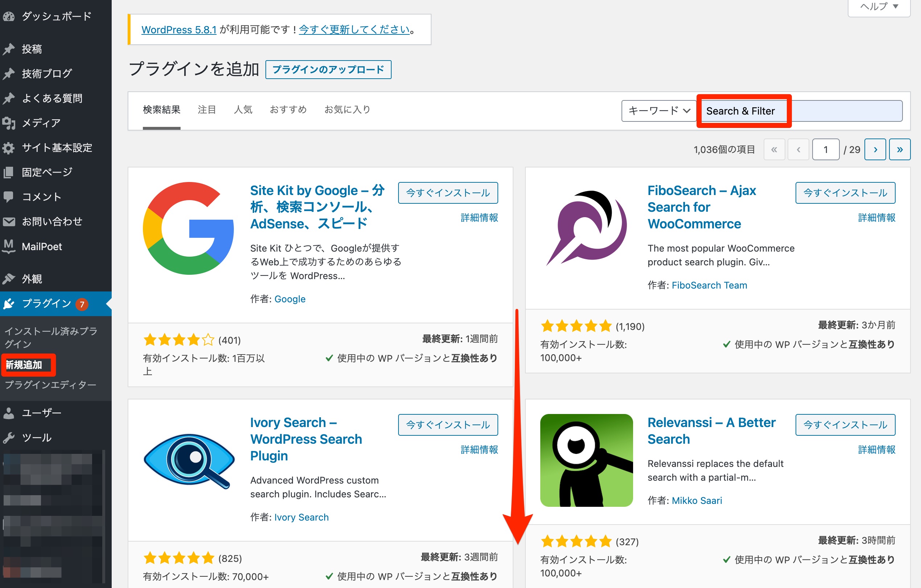The height and width of the screenshot is (588, 921).
Task: Click the Site Kit by Google logo
Action: 188,228
